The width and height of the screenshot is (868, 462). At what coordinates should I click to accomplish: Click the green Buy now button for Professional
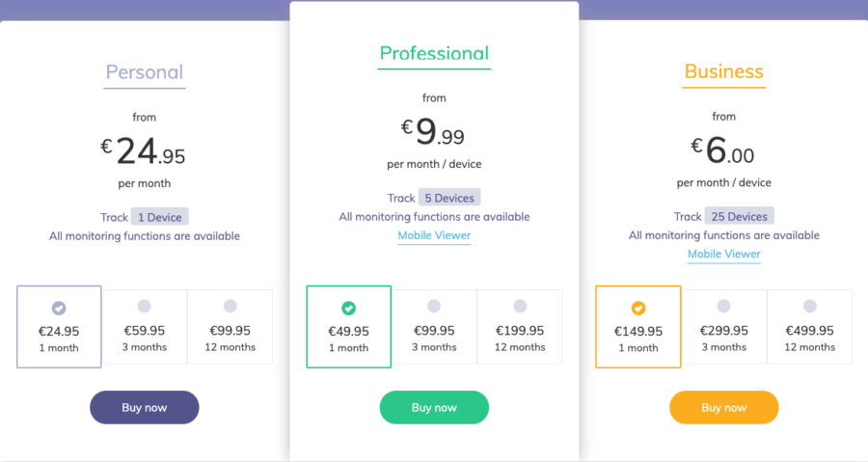pyautogui.click(x=434, y=407)
